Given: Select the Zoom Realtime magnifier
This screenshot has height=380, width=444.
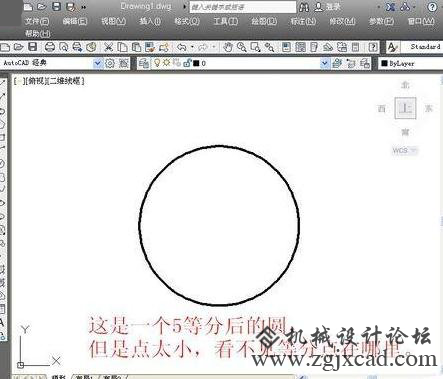Looking at the screenshot, I should tap(242, 47).
